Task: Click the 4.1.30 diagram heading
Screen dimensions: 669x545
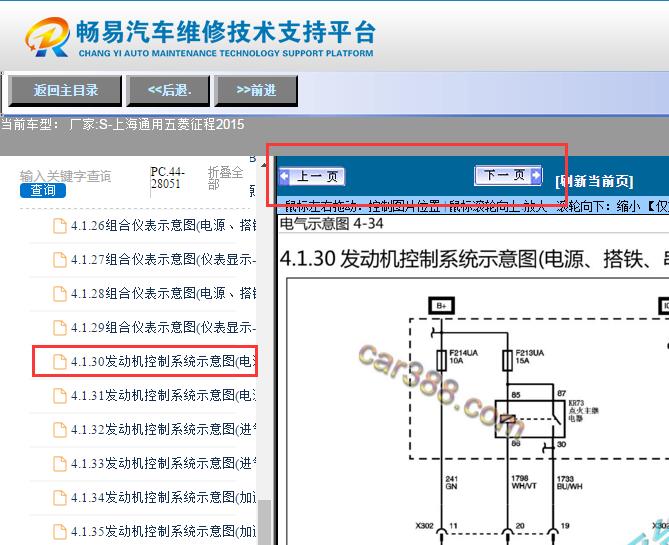Action: (x=474, y=259)
